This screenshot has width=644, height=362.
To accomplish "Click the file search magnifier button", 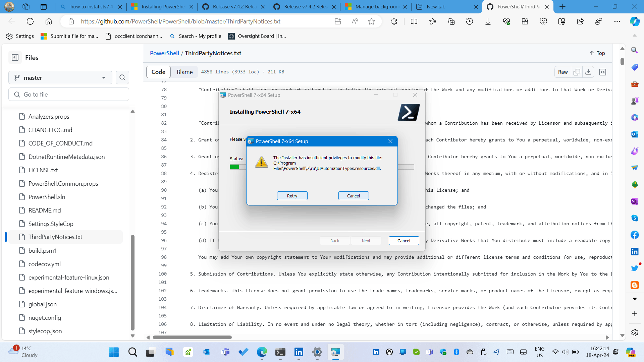I will tap(122, 78).
